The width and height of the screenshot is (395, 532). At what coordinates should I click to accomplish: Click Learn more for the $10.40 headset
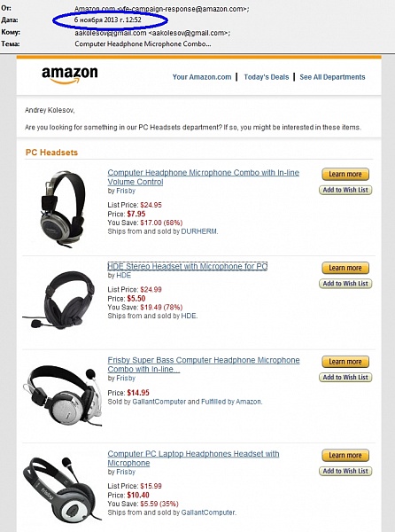345,456
